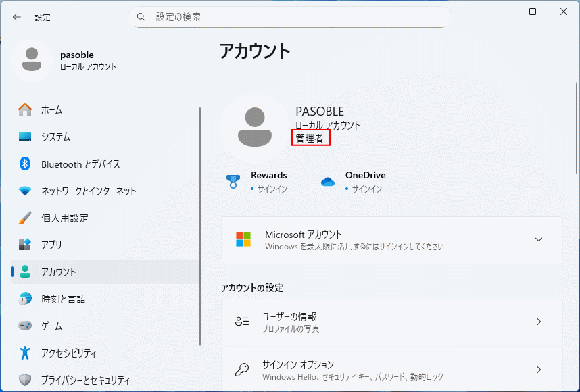Open ネットワークとインターネット settings

point(88,191)
